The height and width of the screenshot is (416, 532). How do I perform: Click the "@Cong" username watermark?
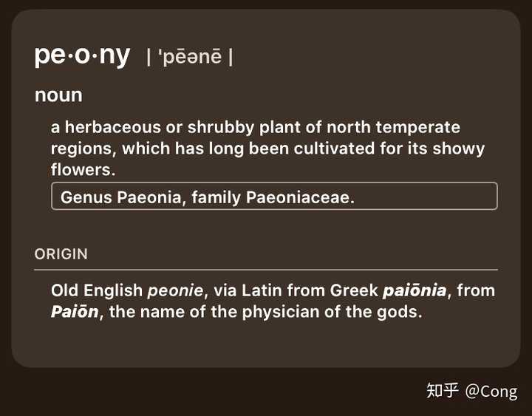click(491, 391)
